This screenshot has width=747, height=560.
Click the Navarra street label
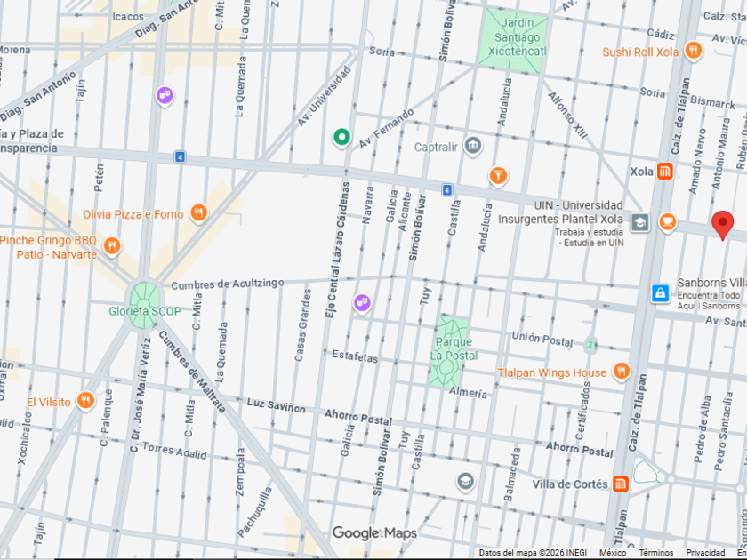click(x=368, y=204)
